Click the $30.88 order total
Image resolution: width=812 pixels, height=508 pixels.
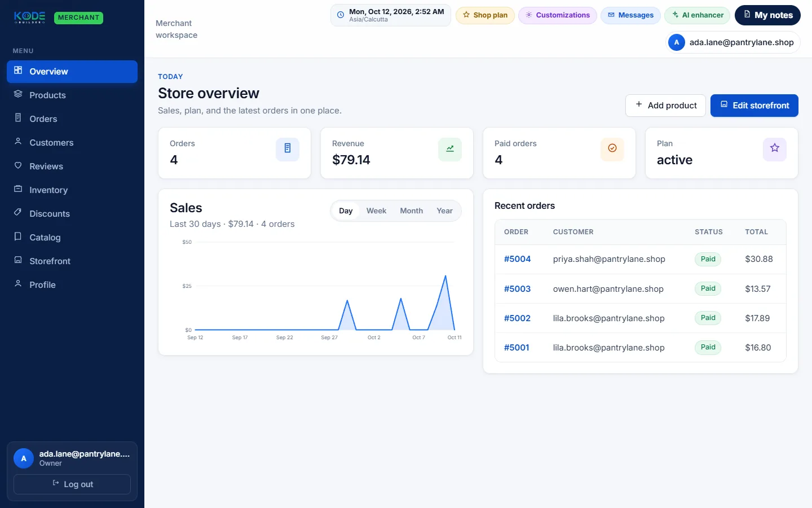click(x=759, y=259)
